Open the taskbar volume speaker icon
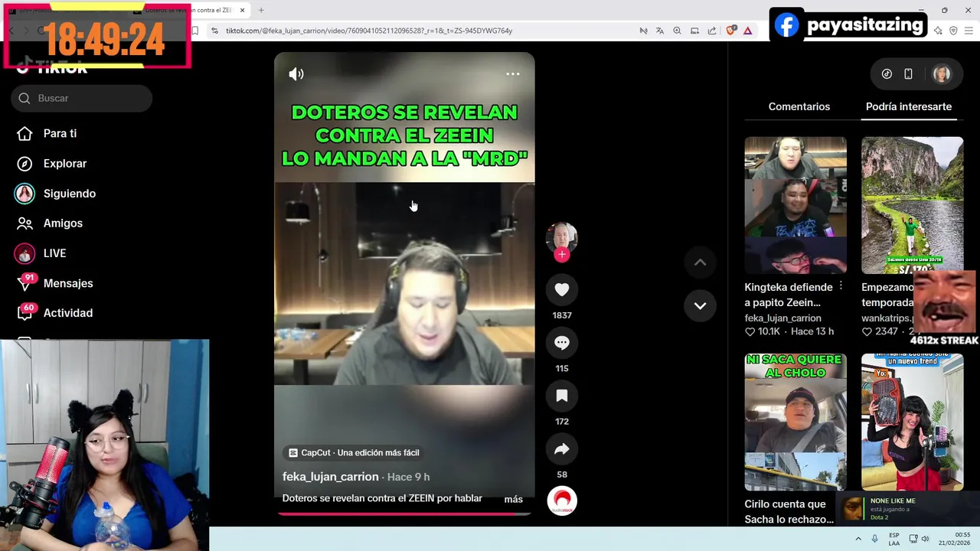This screenshot has width=980, height=551. (925, 539)
